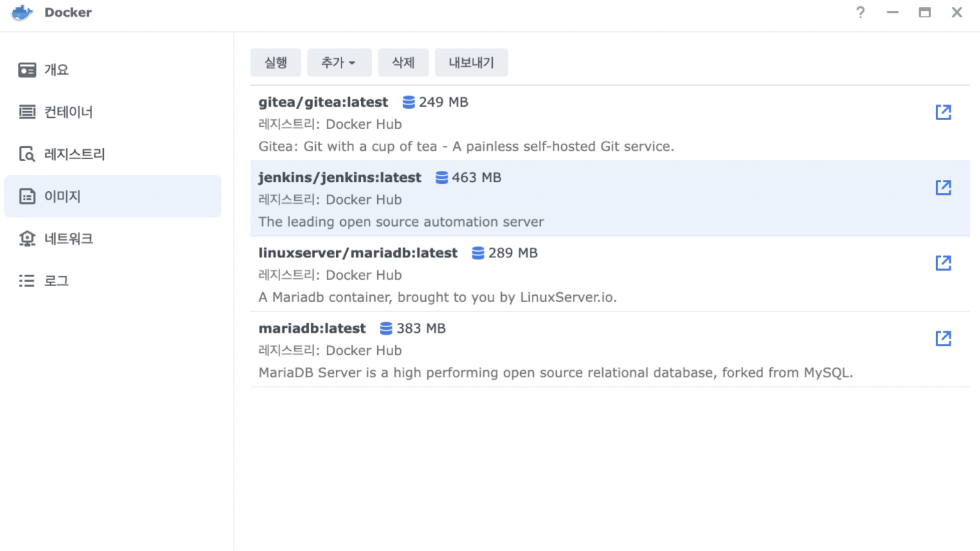Click the 내보내기 (Export) button

[x=471, y=63]
